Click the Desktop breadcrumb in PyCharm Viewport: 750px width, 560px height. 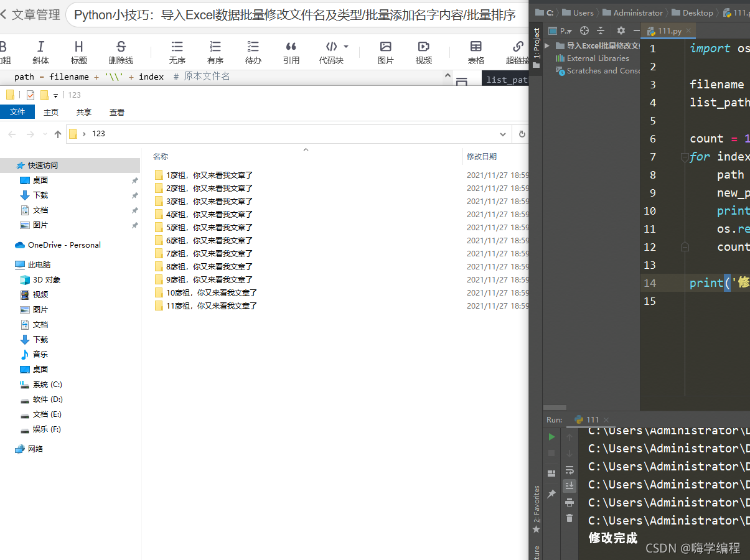click(693, 12)
